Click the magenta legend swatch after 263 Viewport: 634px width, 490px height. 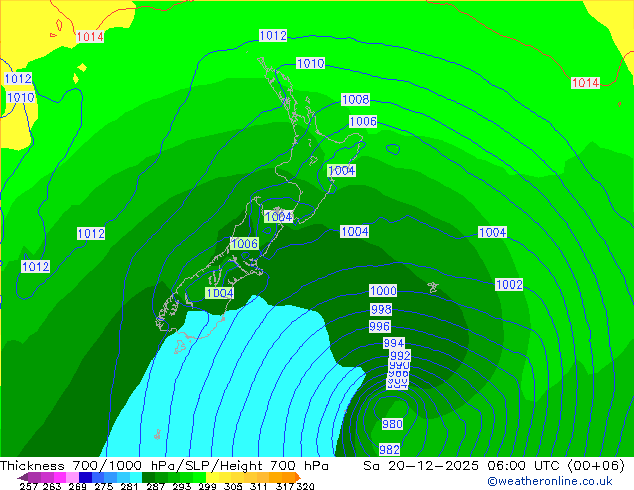pyautogui.click(x=60, y=477)
